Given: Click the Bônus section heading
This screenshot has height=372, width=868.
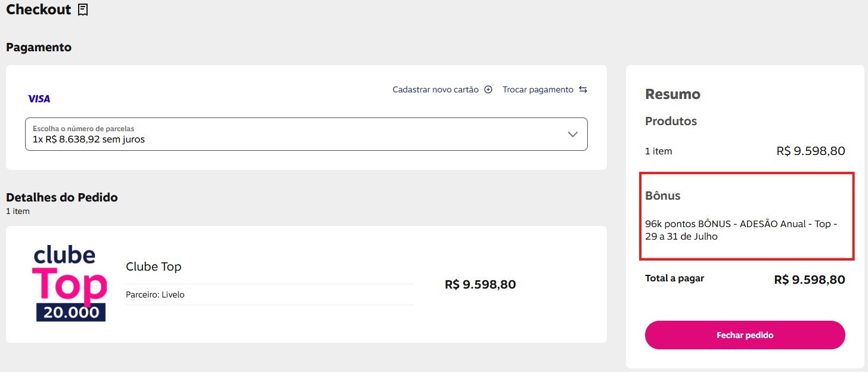Looking at the screenshot, I should pos(663,196).
